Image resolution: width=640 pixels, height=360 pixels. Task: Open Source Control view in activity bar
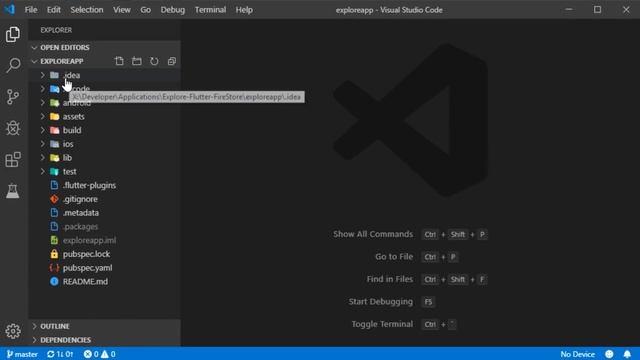click(x=13, y=97)
